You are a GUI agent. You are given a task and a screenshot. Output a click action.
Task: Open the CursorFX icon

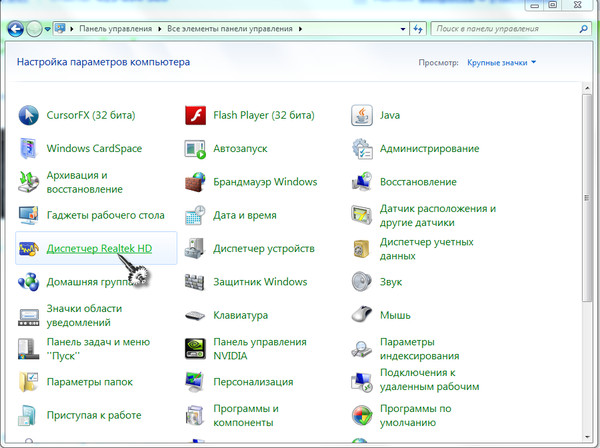click(28, 115)
